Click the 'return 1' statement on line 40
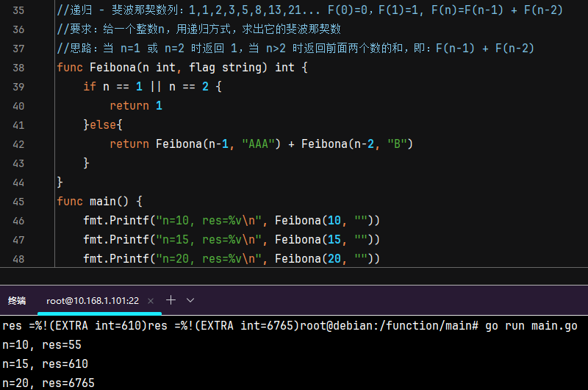The image size is (588, 390). coord(136,106)
